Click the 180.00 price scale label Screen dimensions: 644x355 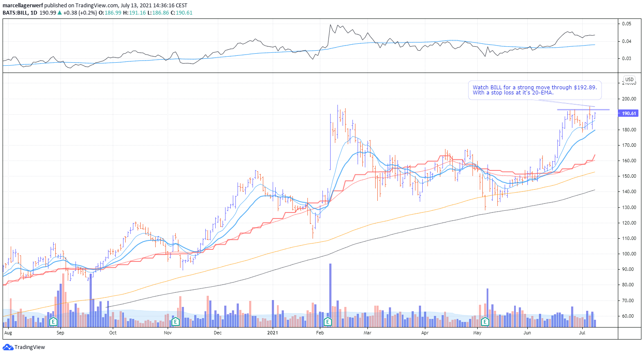[x=629, y=130]
